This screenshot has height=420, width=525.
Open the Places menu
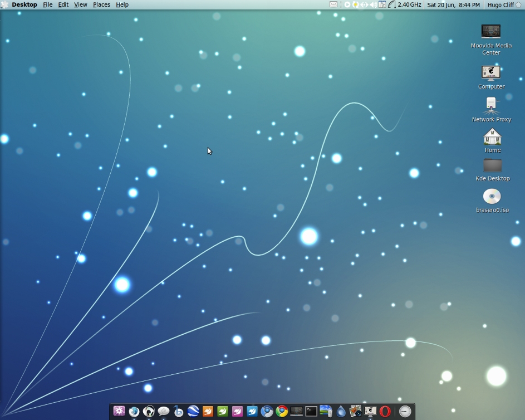pyautogui.click(x=101, y=4)
